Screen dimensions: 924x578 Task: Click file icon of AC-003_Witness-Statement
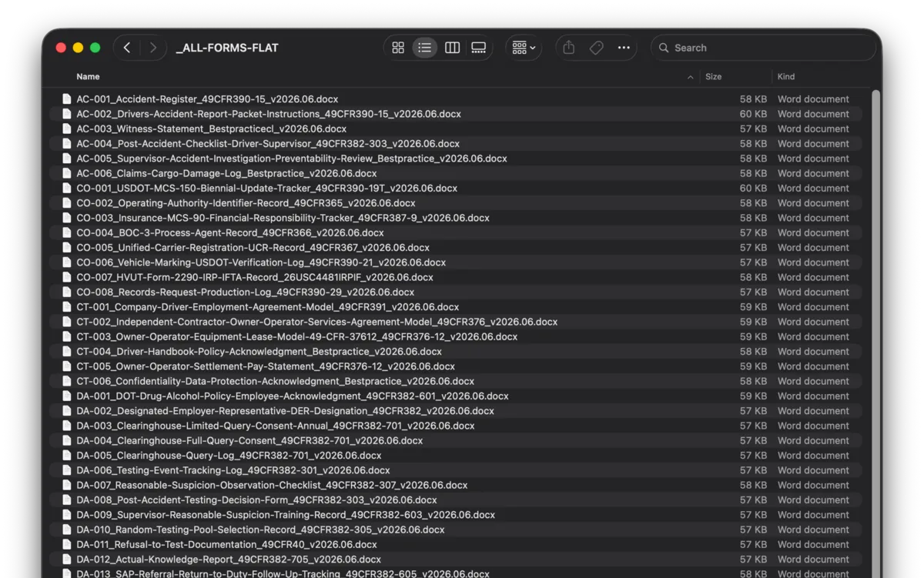pyautogui.click(x=67, y=129)
